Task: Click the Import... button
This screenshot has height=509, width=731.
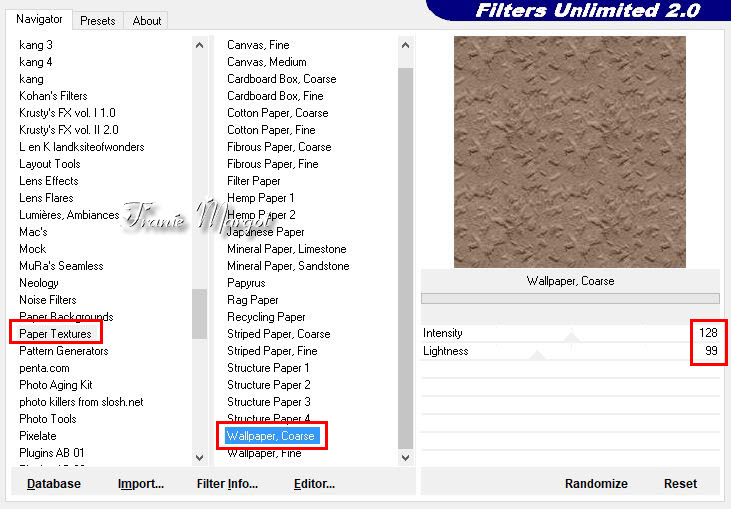Action: point(141,484)
